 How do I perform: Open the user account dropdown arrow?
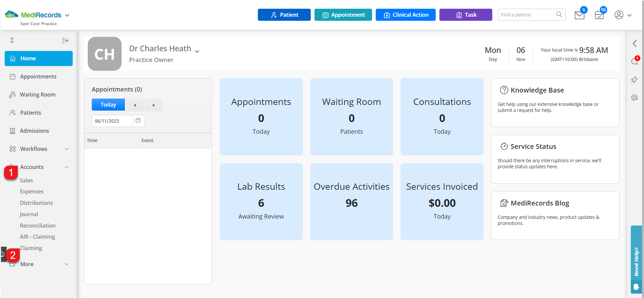[x=629, y=15]
